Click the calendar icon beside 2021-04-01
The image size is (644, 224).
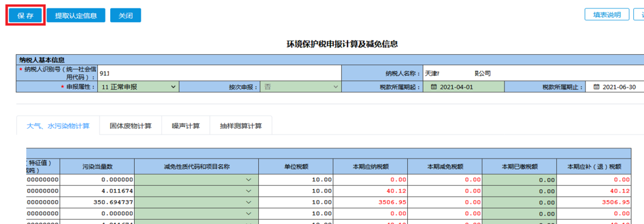tap(434, 88)
